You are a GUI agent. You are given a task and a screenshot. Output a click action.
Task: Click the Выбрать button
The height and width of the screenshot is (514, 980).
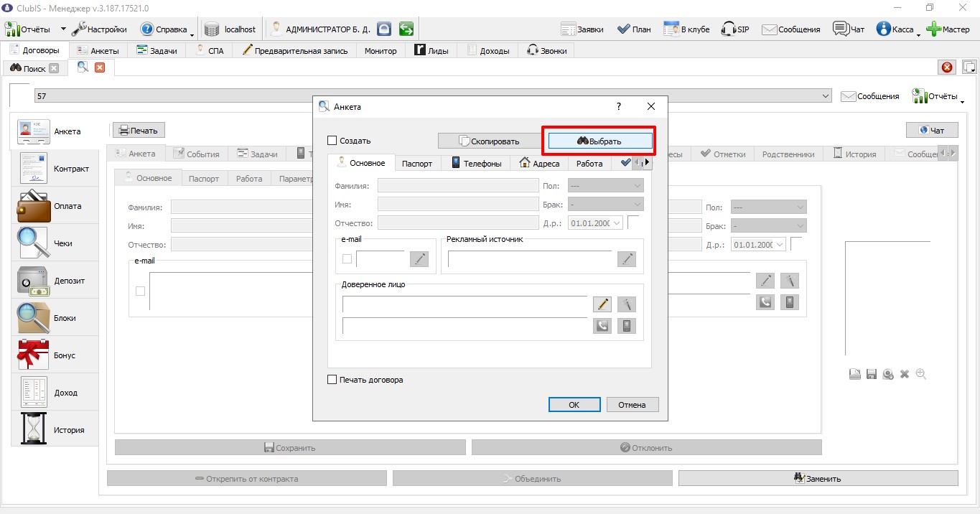click(x=600, y=141)
